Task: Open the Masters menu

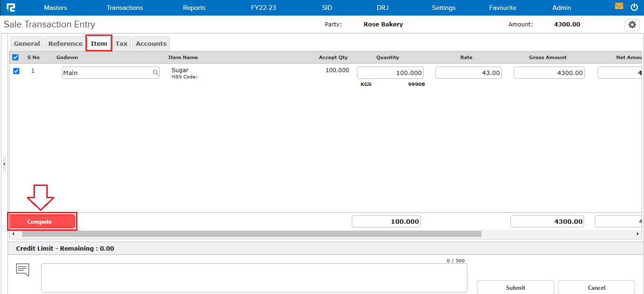Action: click(55, 8)
